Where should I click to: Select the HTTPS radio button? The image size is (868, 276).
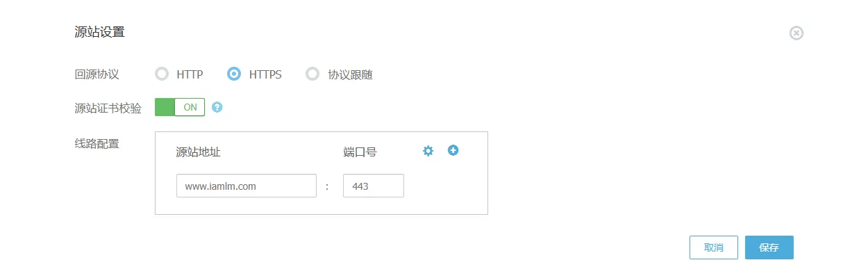235,74
